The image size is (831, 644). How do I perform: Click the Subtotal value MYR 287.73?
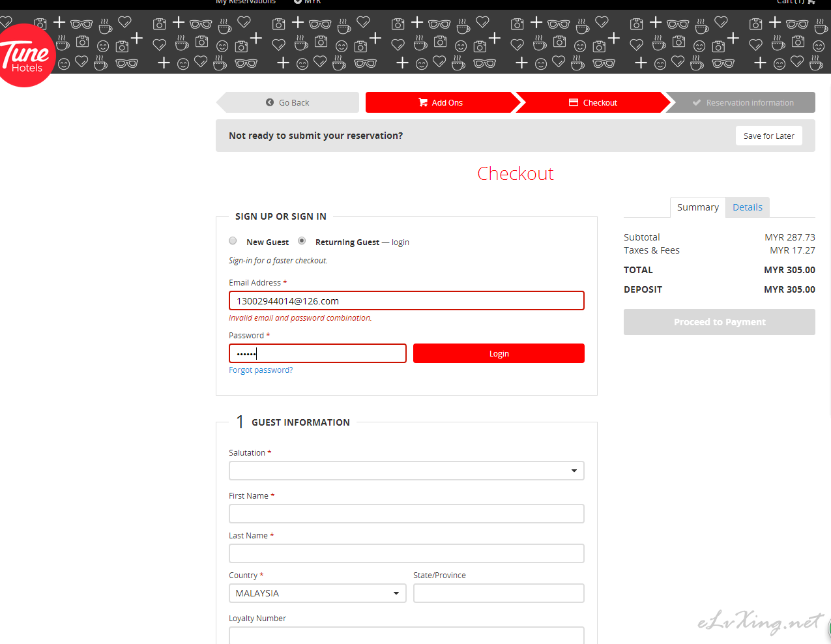point(790,237)
